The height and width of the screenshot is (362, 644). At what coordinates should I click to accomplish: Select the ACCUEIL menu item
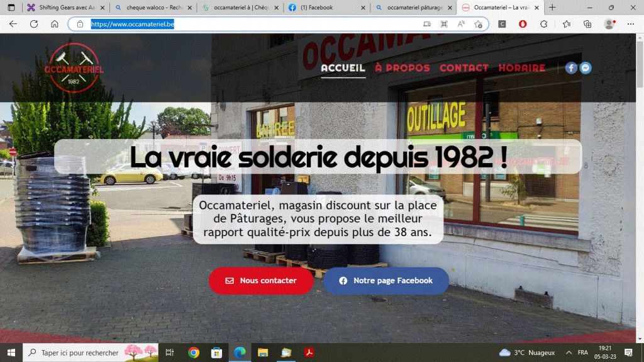tap(343, 68)
